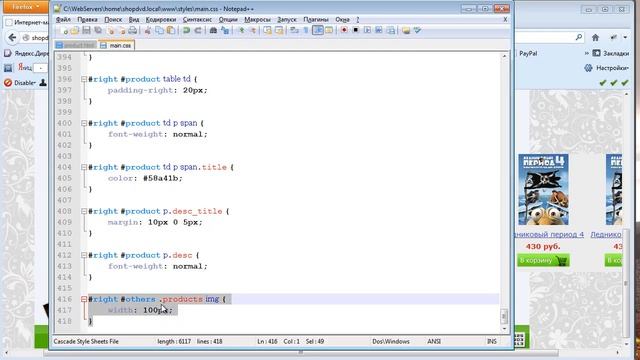
Task: Click the Firefox page vertical scrollbar
Action: (x=626, y=282)
